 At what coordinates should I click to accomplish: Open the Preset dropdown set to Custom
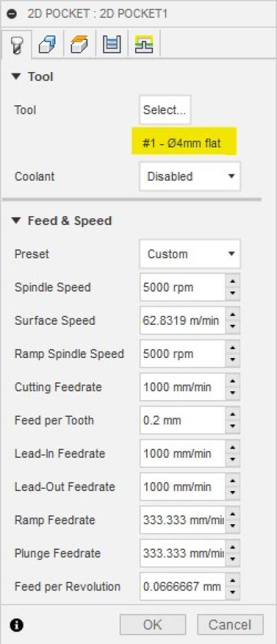click(x=190, y=254)
